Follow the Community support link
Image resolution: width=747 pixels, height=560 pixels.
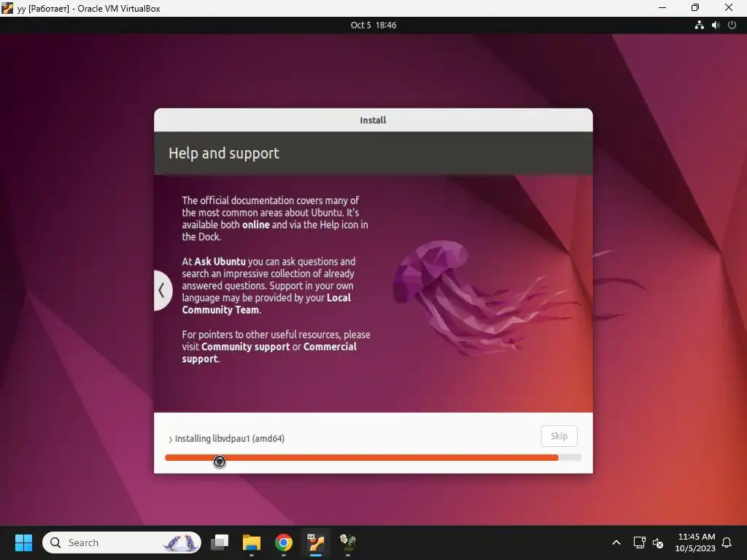click(245, 346)
